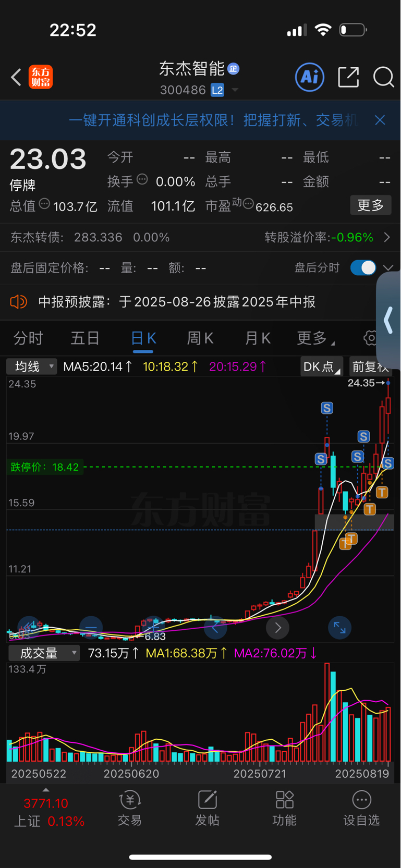The image size is (401, 868).
Task: Toggle the DK点 button
Action: 321,366
